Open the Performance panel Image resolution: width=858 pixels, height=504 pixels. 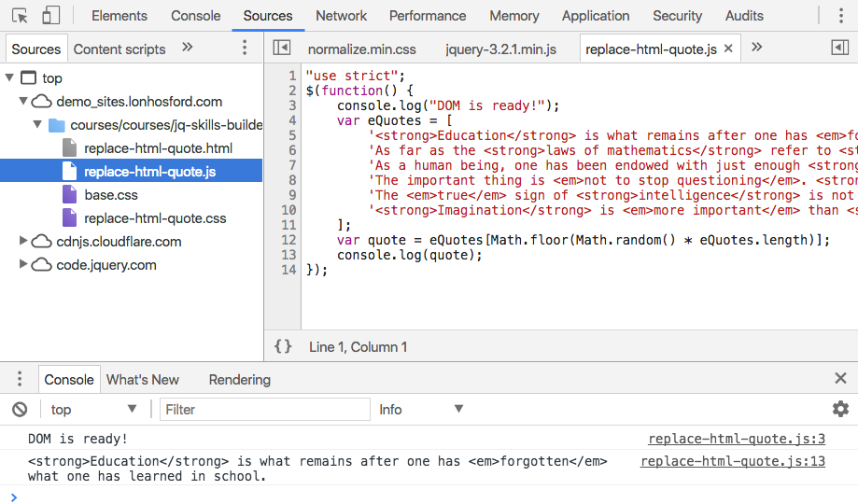click(428, 16)
